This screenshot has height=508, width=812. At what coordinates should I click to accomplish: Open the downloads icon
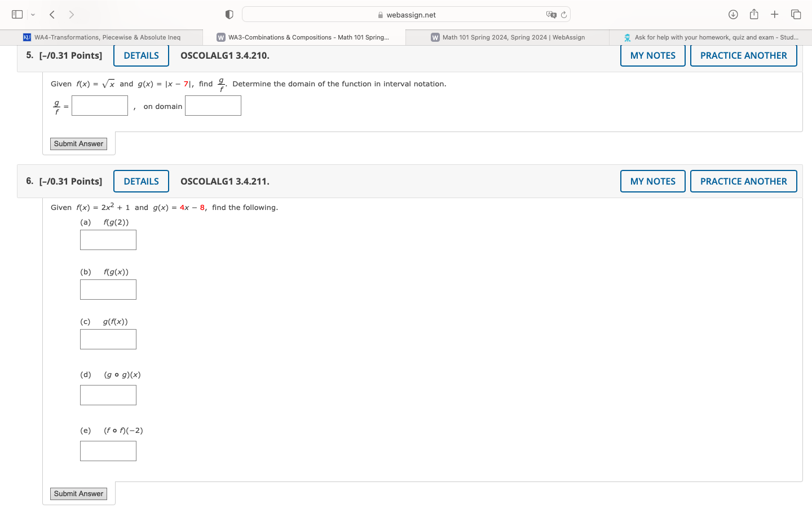pos(733,15)
